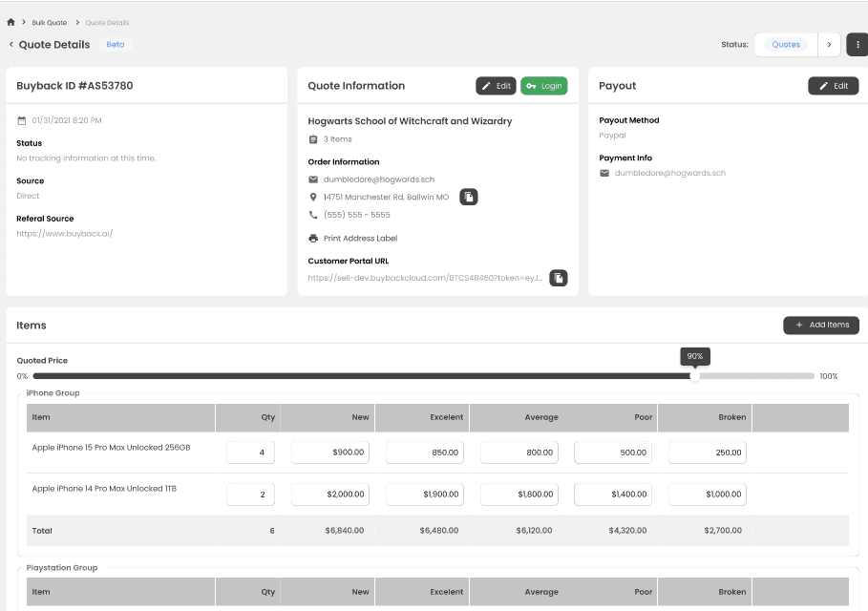This screenshot has width=868, height=611.
Task: Click the Excellent price field showing $1,900.00
Action: click(x=425, y=495)
